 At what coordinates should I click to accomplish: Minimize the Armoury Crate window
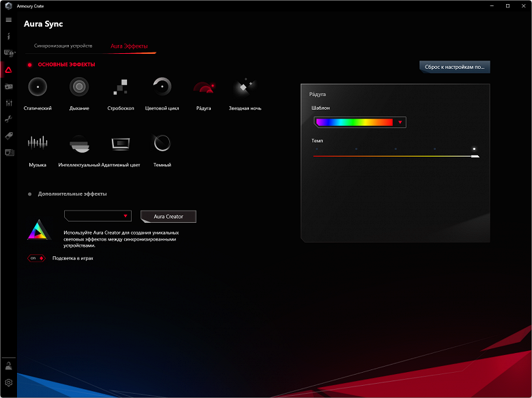click(492, 5)
